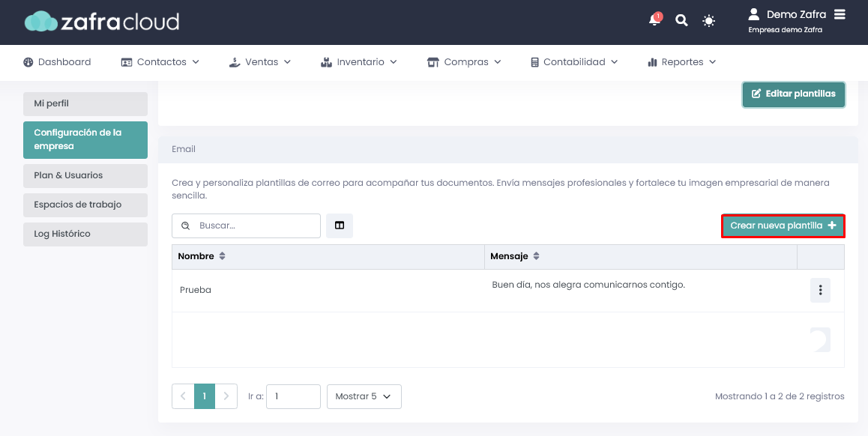Expand the Ventas dropdown menu

coord(259,62)
